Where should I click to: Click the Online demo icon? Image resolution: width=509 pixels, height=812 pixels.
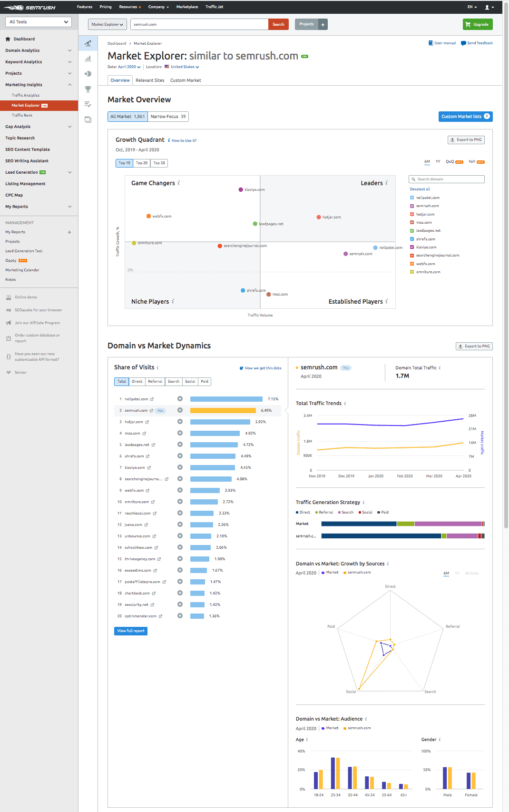click(9, 297)
